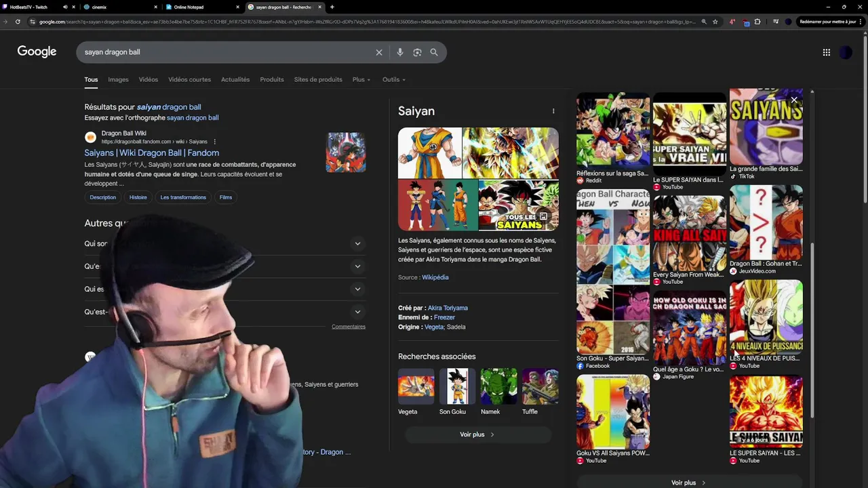Reload the page with the refresh button
The image size is (868, 488).
pos(18,22)
